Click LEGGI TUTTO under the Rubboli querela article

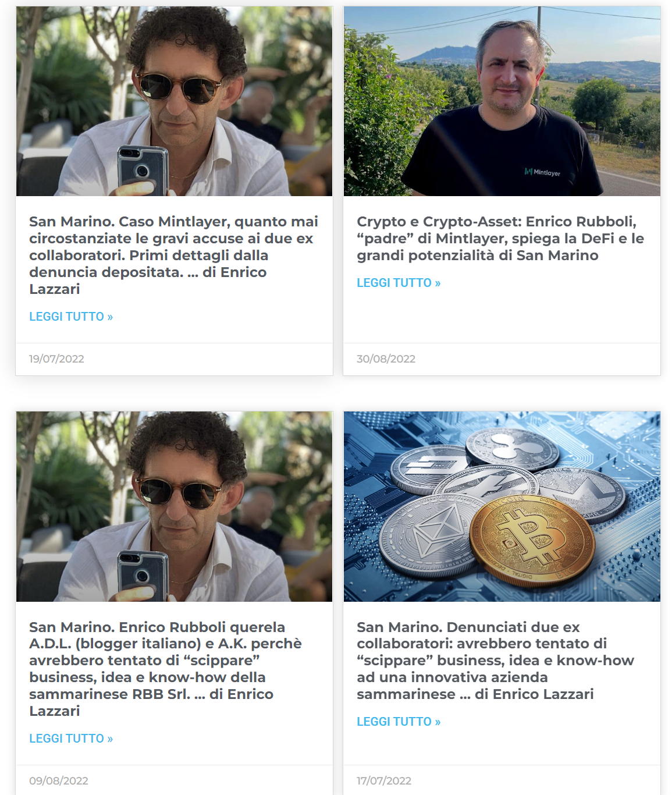(x=71, y=739)
